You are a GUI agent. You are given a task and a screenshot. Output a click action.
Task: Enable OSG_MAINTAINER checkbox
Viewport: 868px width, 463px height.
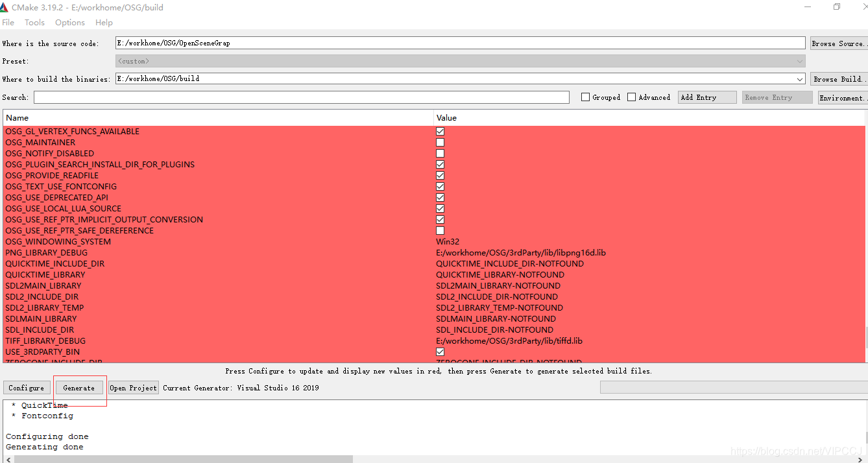[x=440, y=143]
